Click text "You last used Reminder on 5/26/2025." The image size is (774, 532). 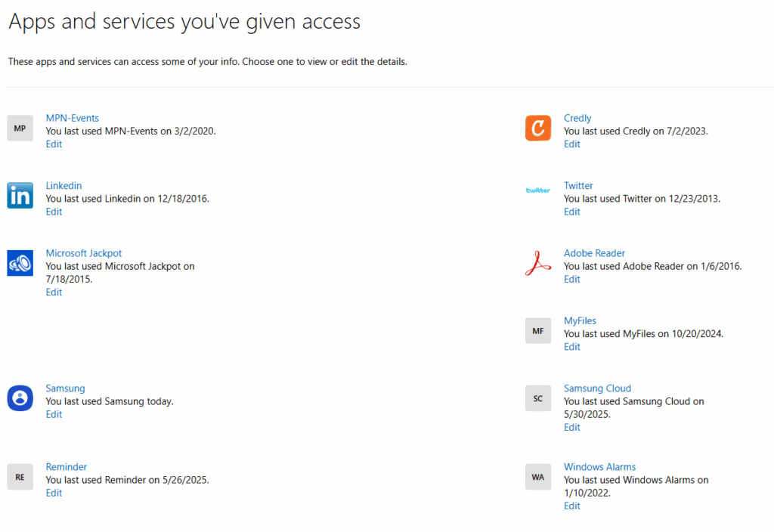coord(127,480)
